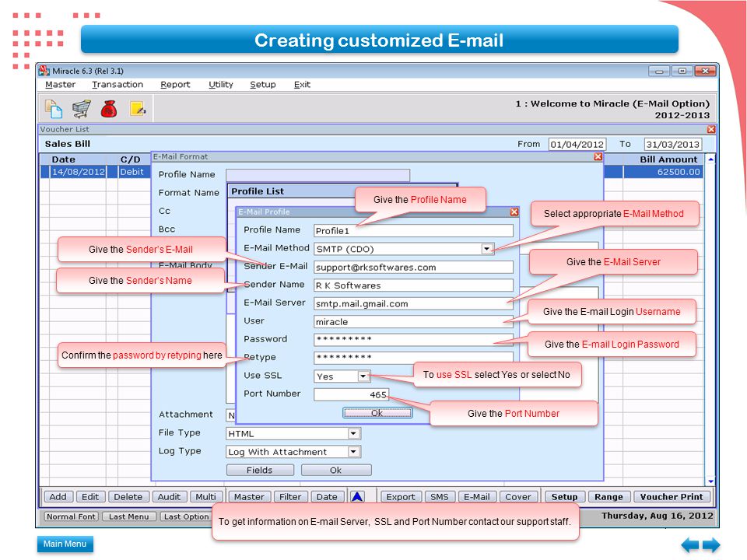Click the shopping cart toolbar icon
The image size is (747, 560).
coord(82,109)
